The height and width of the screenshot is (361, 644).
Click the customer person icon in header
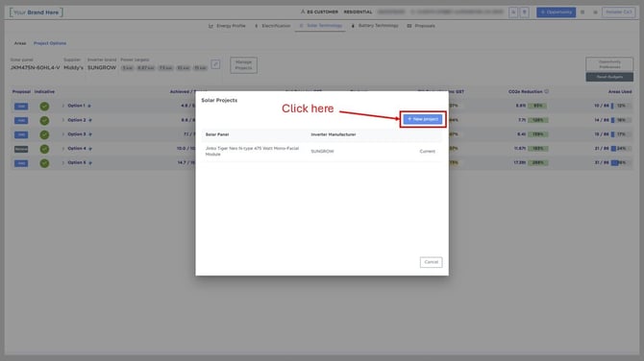(303, 12)
